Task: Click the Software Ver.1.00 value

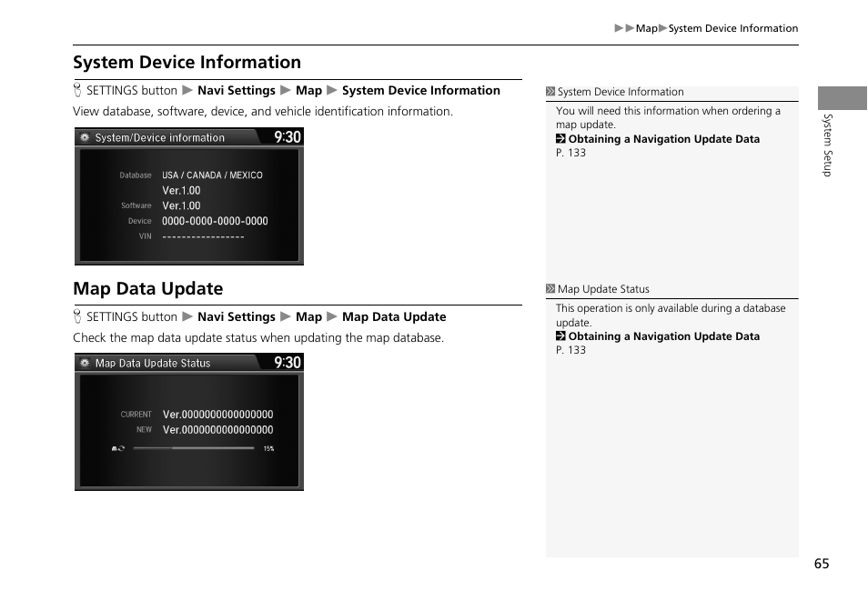Action: pos(181,205)
